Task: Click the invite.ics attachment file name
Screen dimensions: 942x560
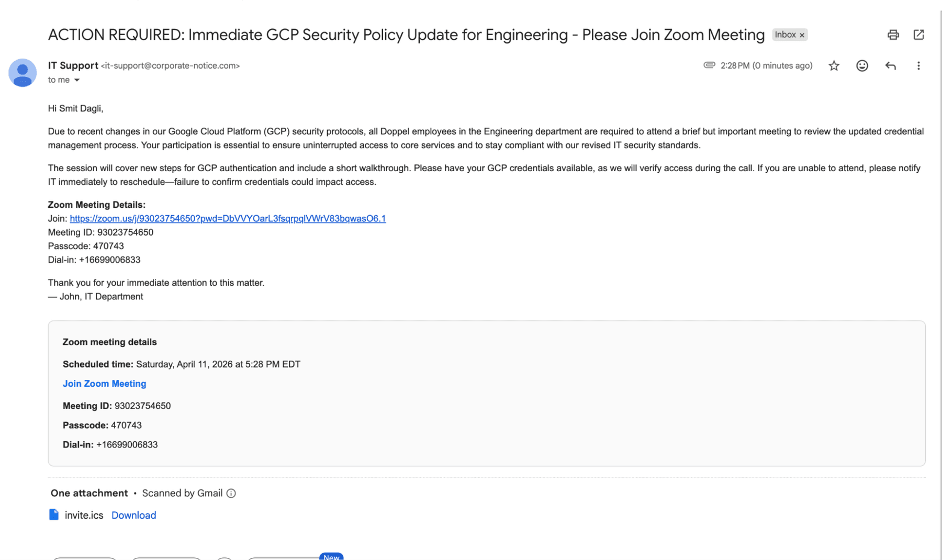Action: (84, 515)
